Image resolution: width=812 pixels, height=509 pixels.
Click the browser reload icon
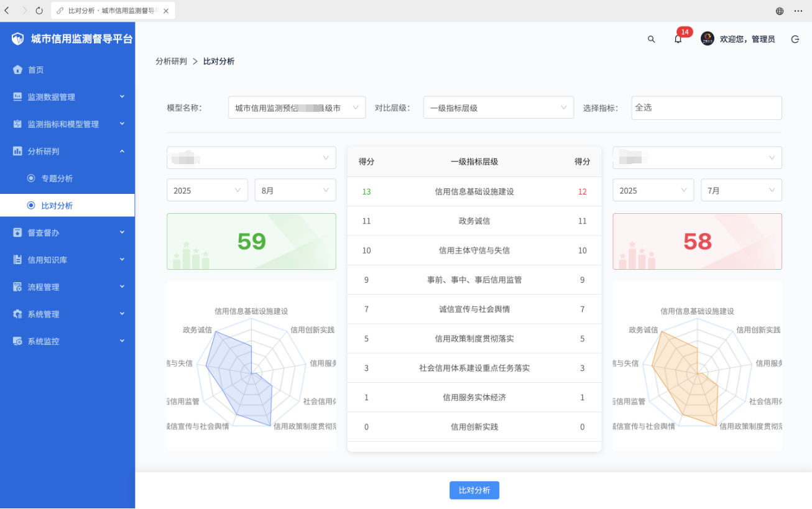click(39, 11)
